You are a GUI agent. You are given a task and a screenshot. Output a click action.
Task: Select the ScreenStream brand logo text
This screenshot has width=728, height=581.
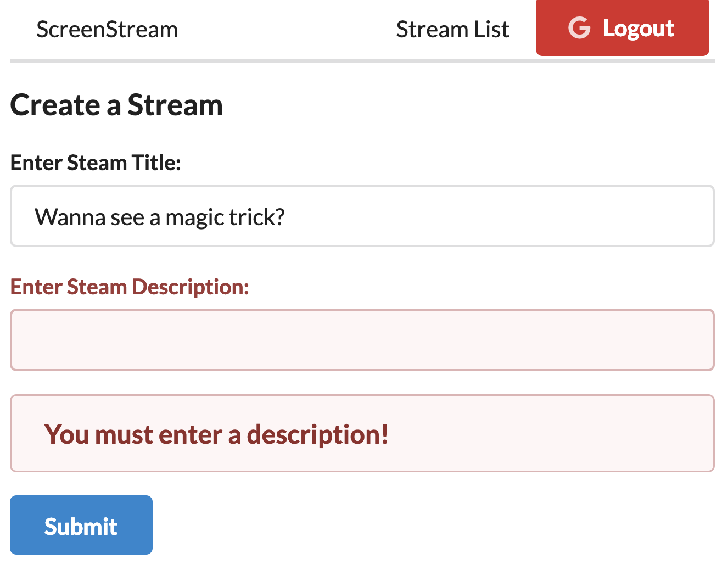[107, 29]
